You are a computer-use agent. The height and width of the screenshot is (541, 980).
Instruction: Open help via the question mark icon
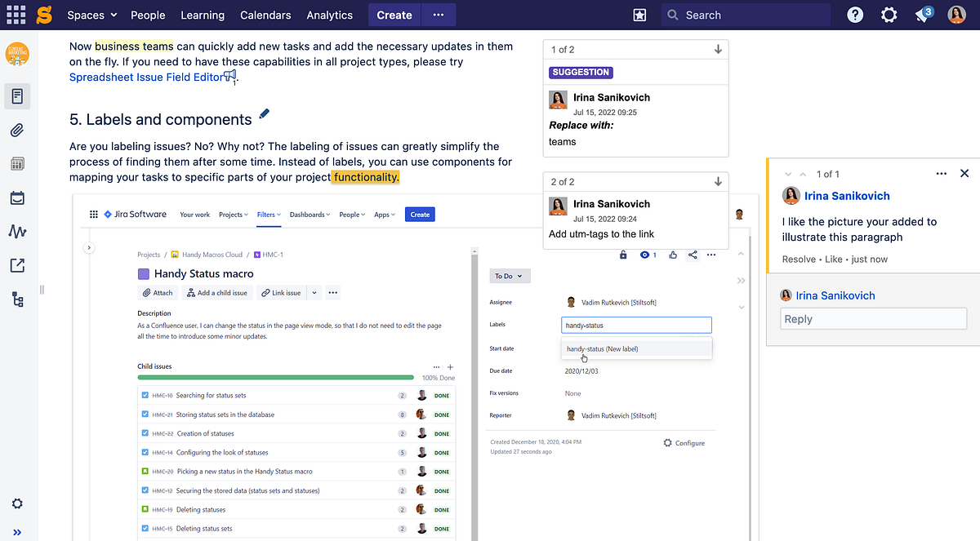pos(854,15)
